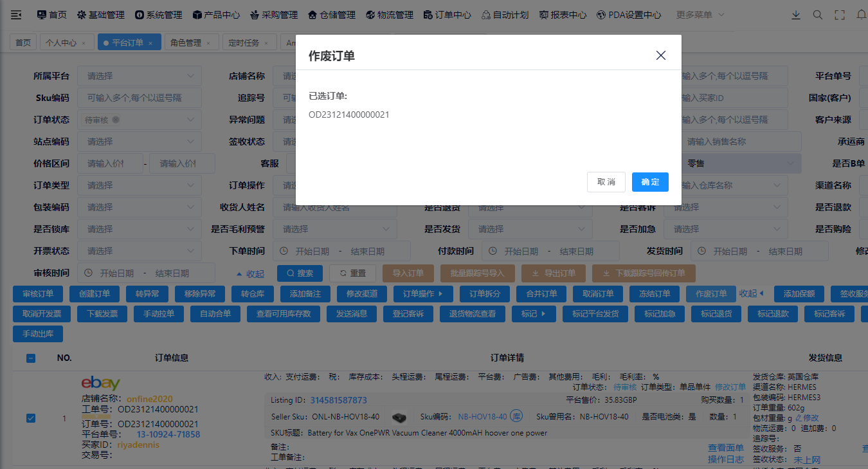This screenshot has width=868, height=469.
Task: Click the product thumbnail beside Seller Sku
Action: [399, 417]
